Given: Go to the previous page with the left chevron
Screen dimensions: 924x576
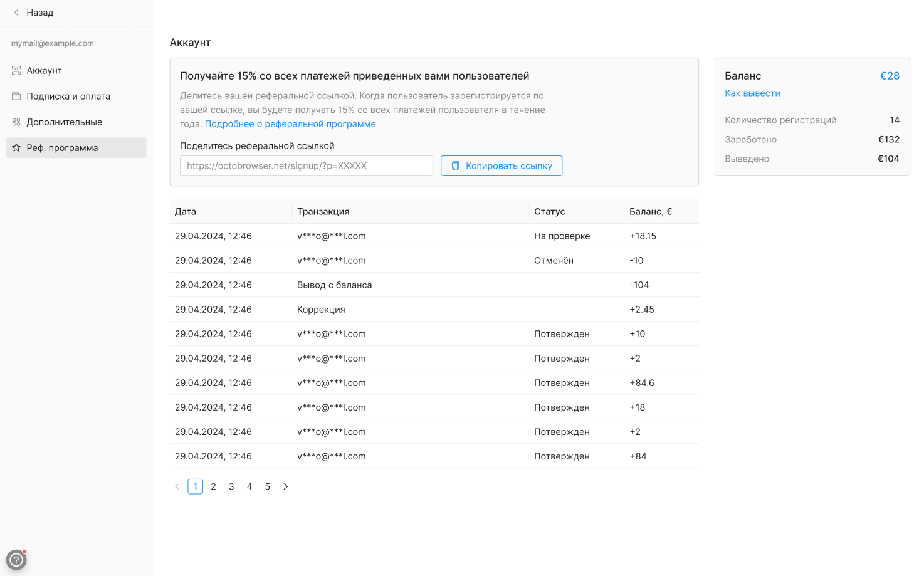Looking at the screenshot, I should (x=177, y=486).
